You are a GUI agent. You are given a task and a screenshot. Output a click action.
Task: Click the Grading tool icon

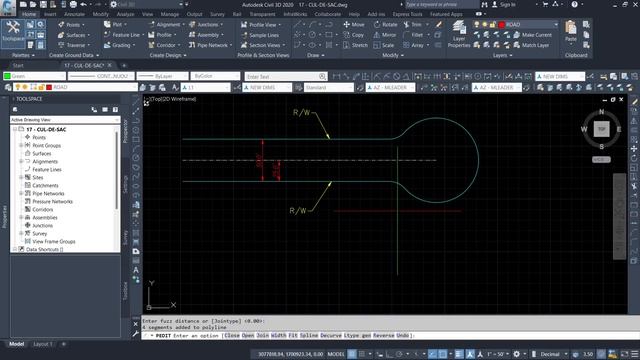pos(107,45)
